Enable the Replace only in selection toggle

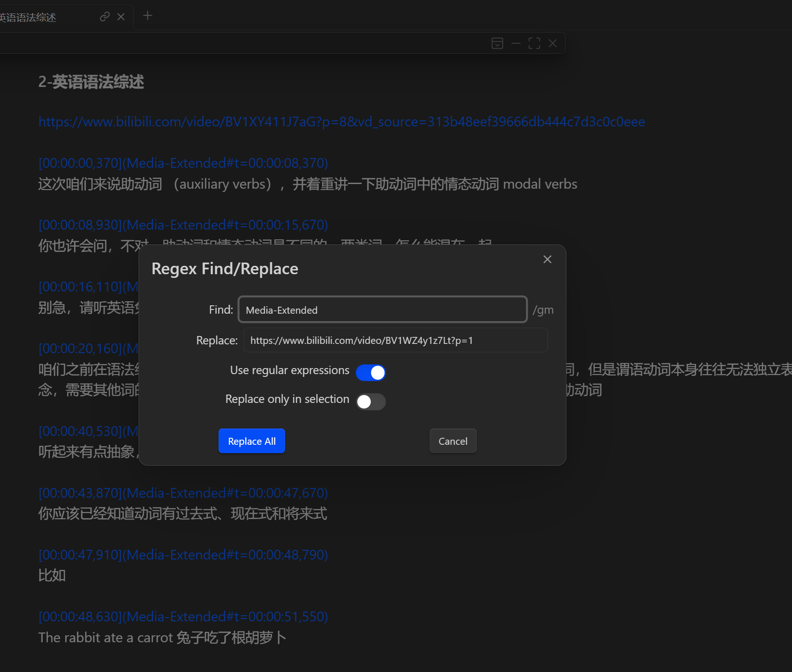click(x=371, y=402)
